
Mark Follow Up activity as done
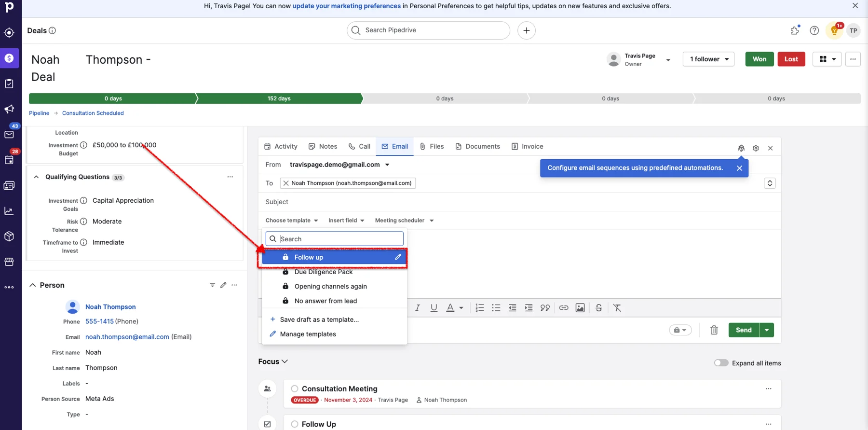(x=295, y=424)
